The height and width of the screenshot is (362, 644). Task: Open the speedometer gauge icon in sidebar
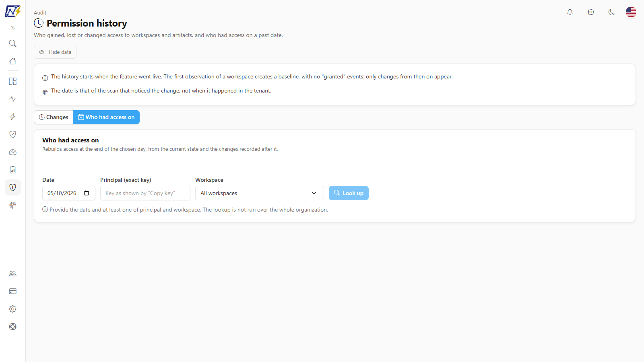tap(13, 152)
